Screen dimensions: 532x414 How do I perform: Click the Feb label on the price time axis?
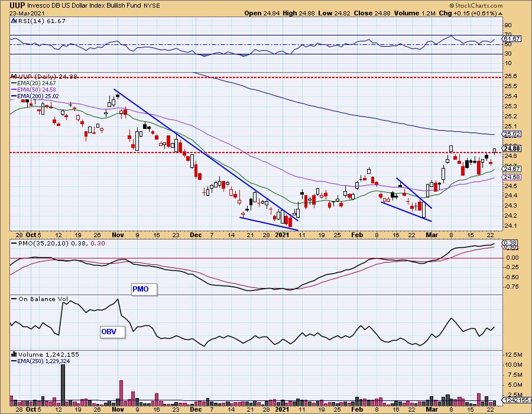[x=357, y=235]
